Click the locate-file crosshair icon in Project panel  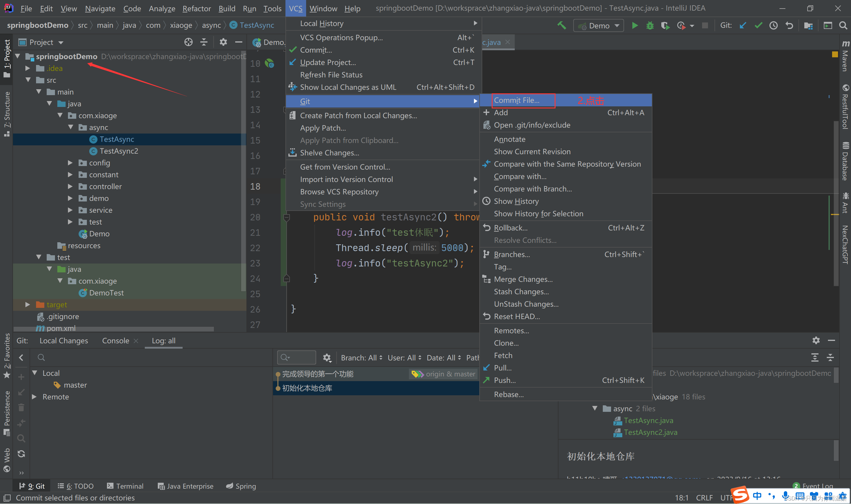click(188, 42)
